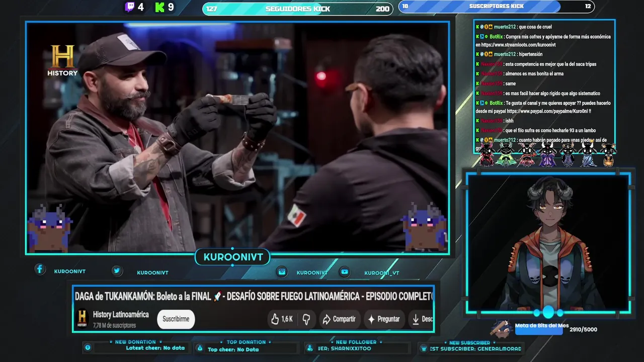Click the Preguntar sparkle icon
Image resolution: width=644 pixels, height=362 pixels.
pyautogui.click(x=371, y=319)
